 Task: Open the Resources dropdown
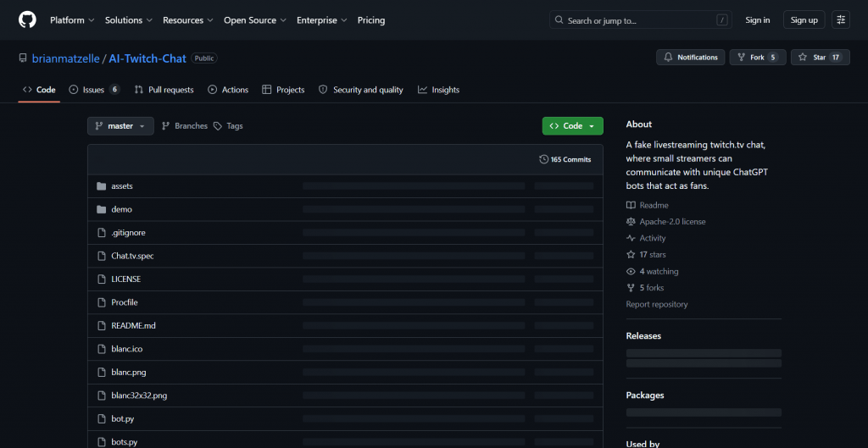coord(188,20)
